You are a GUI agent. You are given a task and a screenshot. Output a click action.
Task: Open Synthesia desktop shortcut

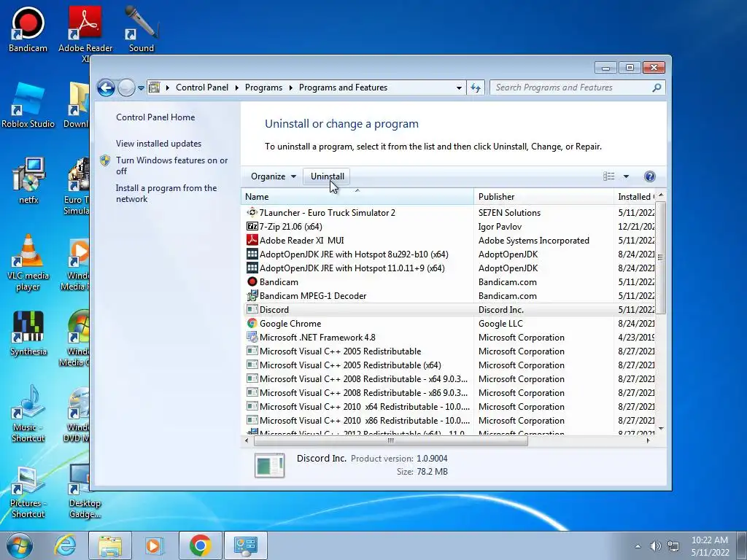[x=28, y=333]
